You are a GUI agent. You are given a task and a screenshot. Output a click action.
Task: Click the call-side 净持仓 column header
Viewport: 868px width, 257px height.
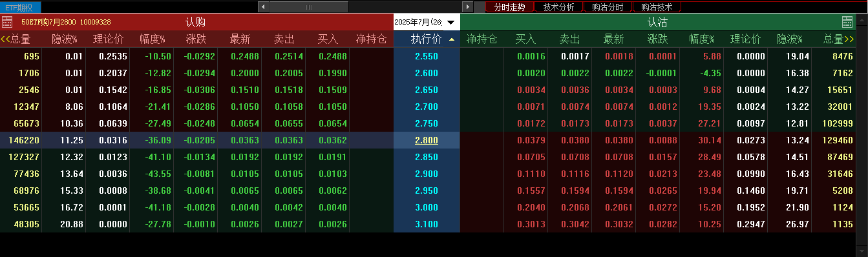coord(372,39)
